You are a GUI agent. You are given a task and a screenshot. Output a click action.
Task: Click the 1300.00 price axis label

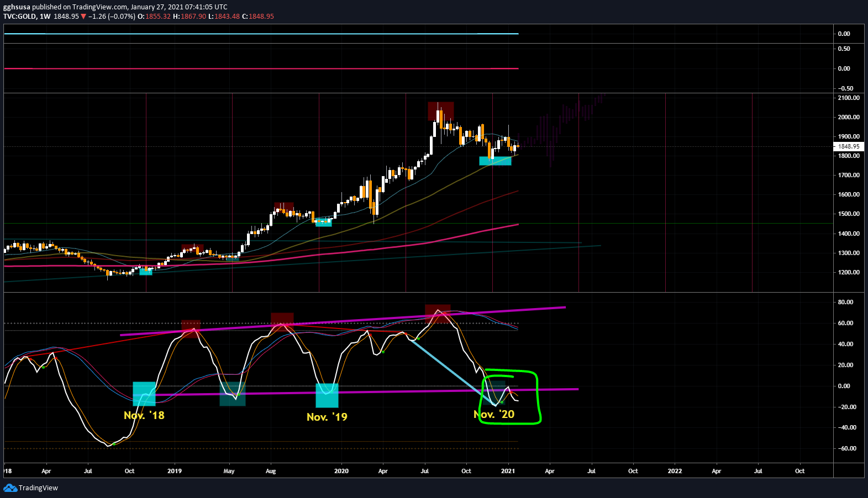pos(849,253)
